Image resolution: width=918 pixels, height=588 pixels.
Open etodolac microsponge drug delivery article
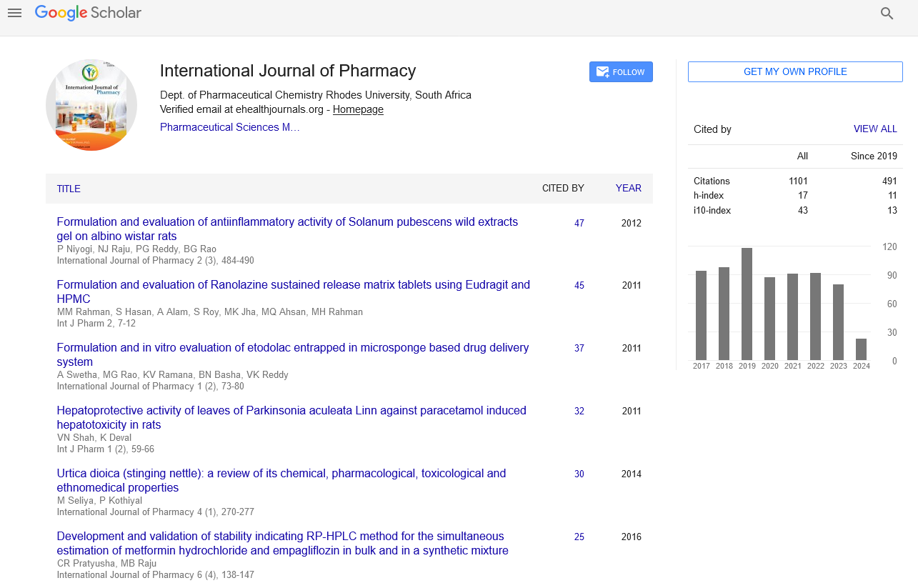(293, 354)
